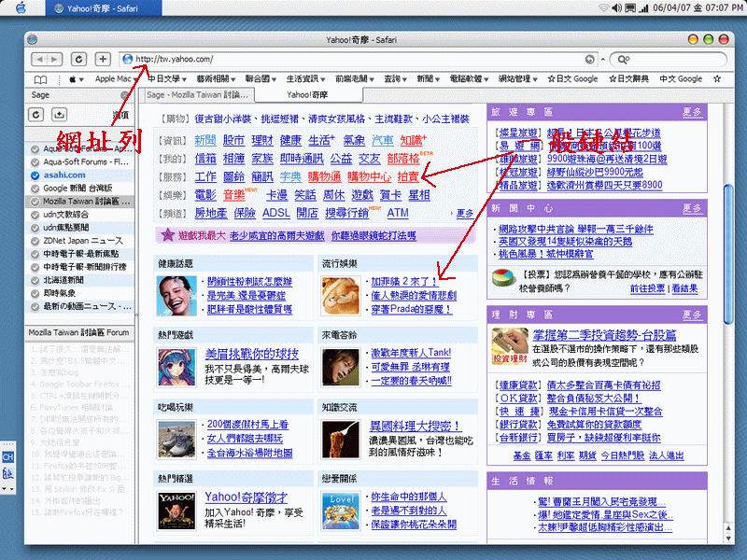
Task: Open the 拍賣 auction link
Action: 408,176
